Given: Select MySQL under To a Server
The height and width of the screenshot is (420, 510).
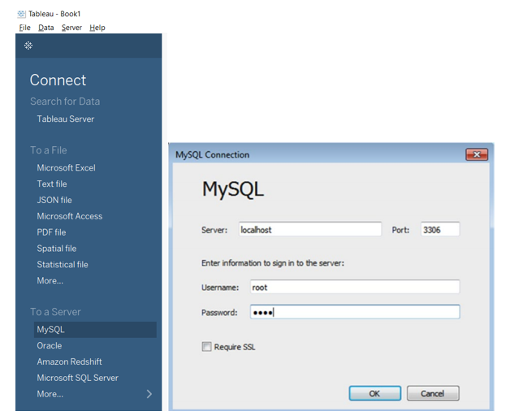Looking at the screenshot, I should tap(95, 330).
